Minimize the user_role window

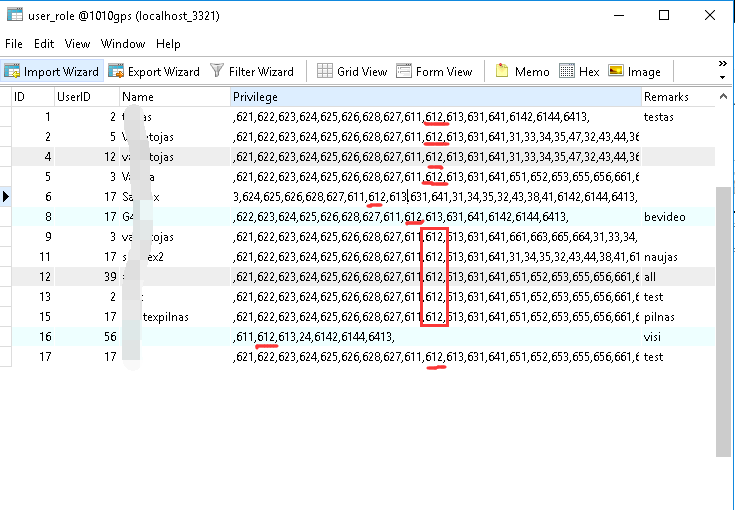coord(619,15)
